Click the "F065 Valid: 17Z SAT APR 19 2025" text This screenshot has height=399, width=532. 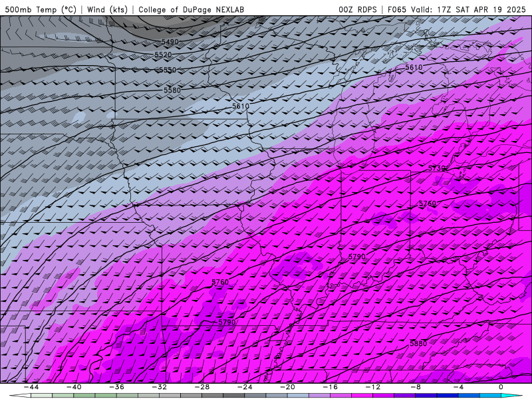click(458, 9)
